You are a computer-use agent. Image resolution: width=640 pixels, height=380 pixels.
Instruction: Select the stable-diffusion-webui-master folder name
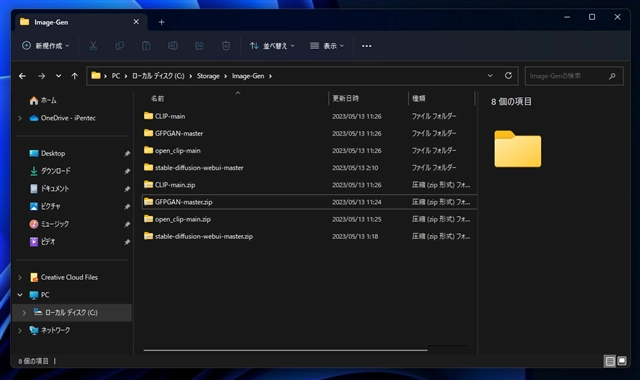pos(199,168)
